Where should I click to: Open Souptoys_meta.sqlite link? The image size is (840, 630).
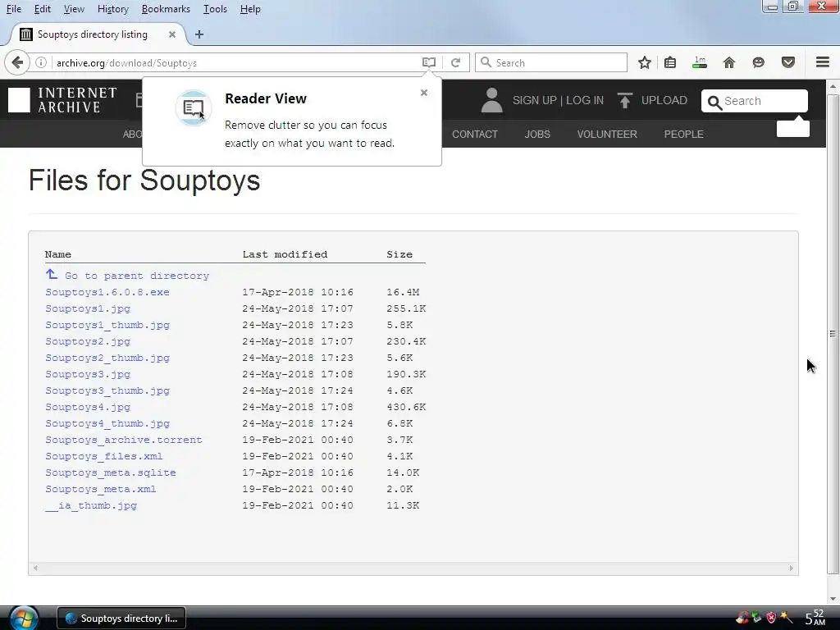(111, 472)
